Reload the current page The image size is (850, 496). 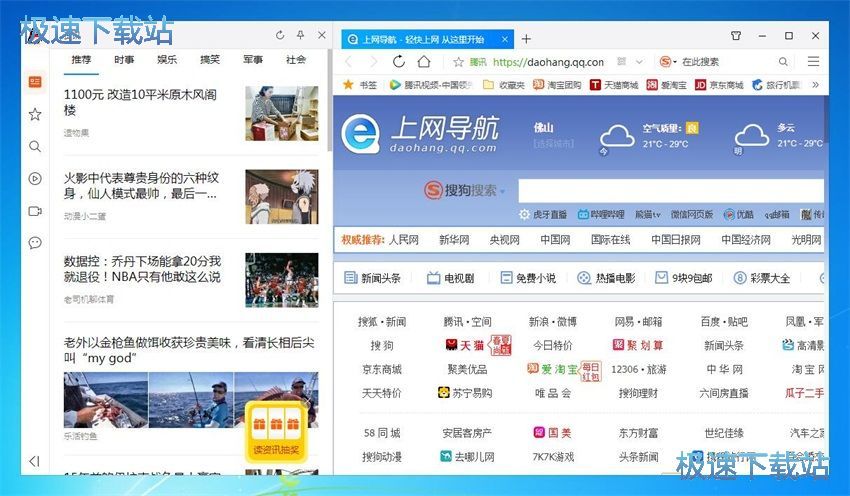click(399, 62)
